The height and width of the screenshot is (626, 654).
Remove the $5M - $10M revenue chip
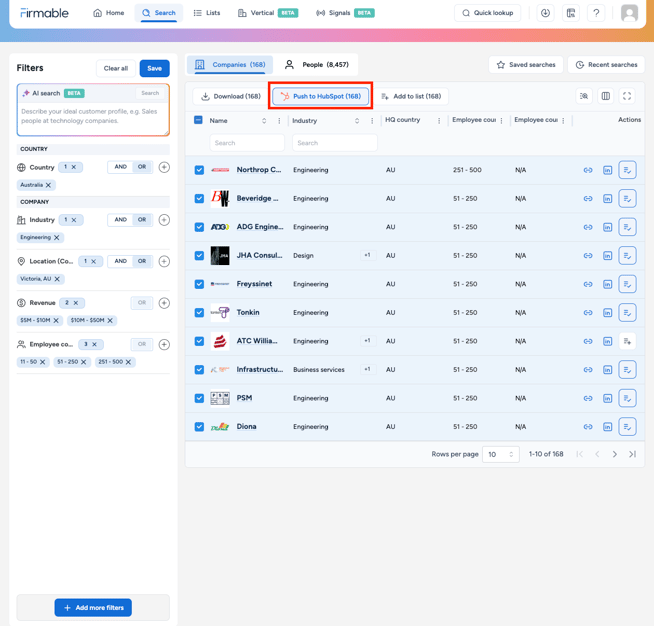(56, 321)
